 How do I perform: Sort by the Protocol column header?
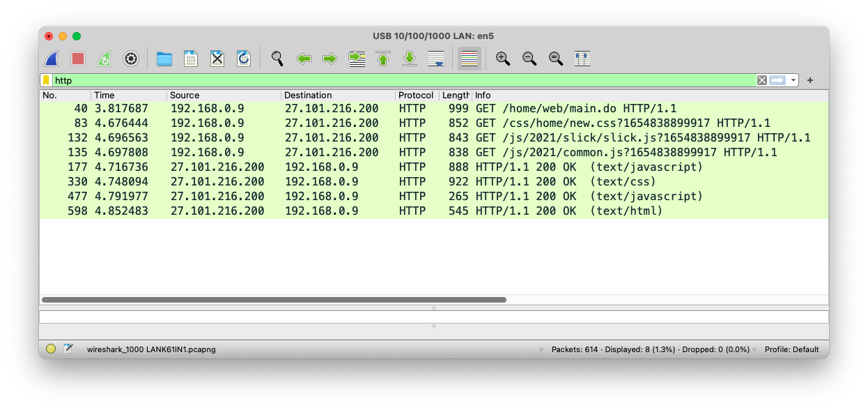tap(417, 96)
